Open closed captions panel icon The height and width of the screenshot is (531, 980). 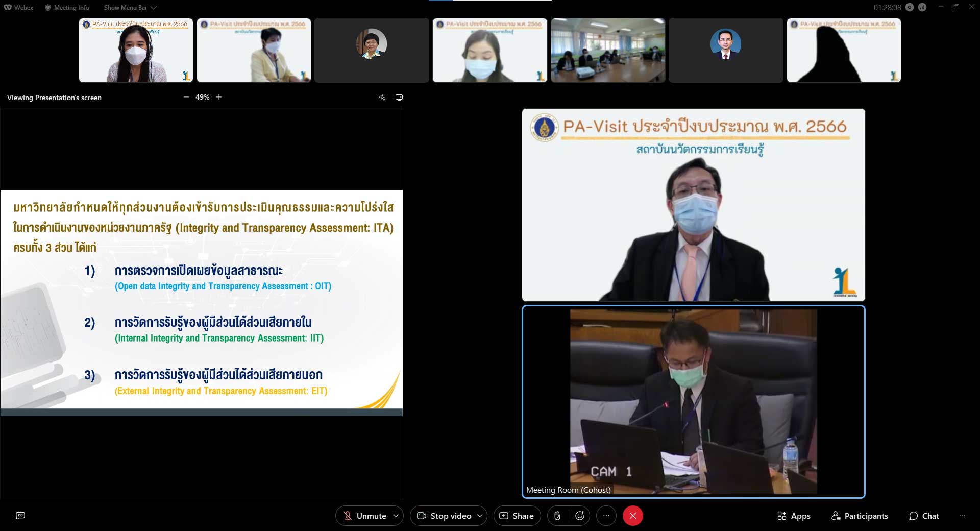click(20, 516)
